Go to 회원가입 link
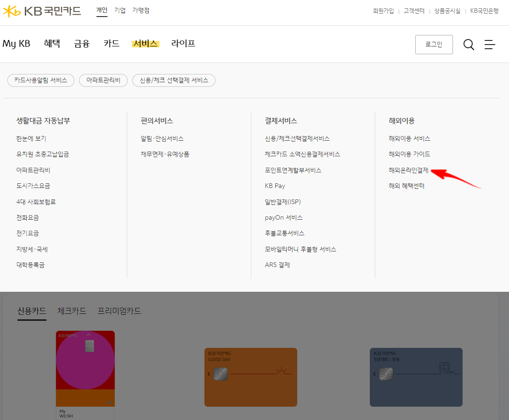509x420 pixels. [x=384, y=11]
